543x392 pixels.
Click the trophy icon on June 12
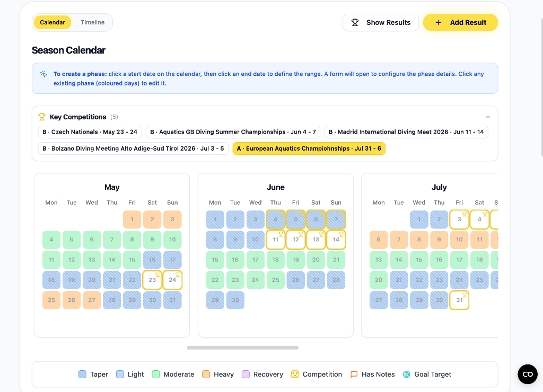[301, 234]
